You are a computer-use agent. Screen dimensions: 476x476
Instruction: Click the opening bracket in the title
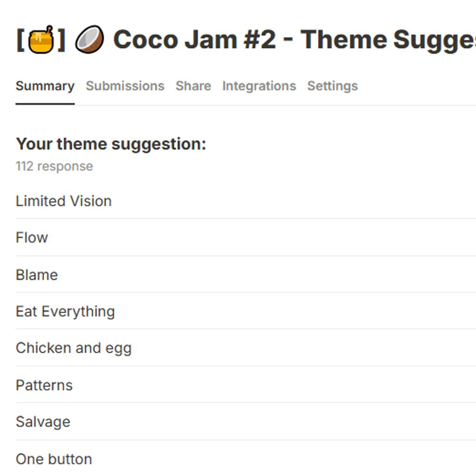coord(20,40)
